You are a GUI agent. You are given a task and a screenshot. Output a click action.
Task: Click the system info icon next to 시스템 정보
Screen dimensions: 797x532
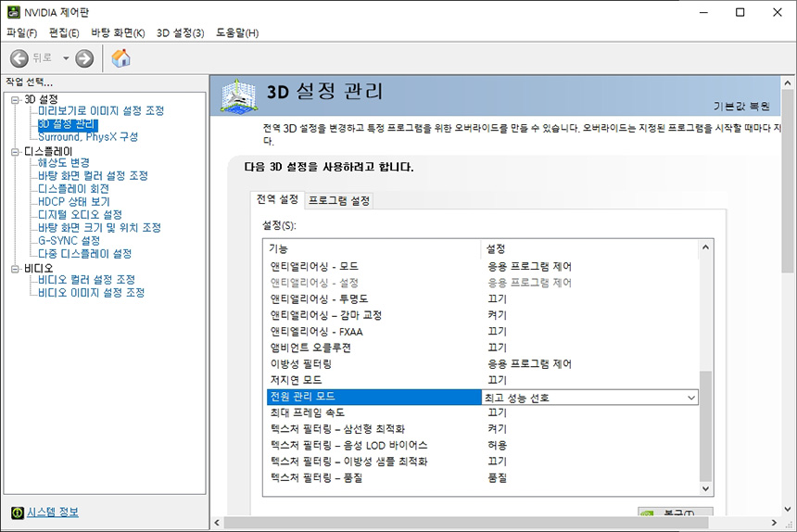[x=18, y=513]
